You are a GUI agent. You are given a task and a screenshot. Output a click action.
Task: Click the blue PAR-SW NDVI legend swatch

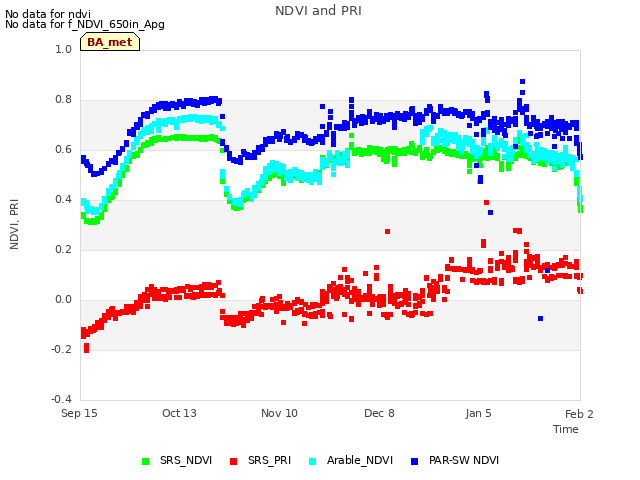pyautogui.click(x=415, y=461)
